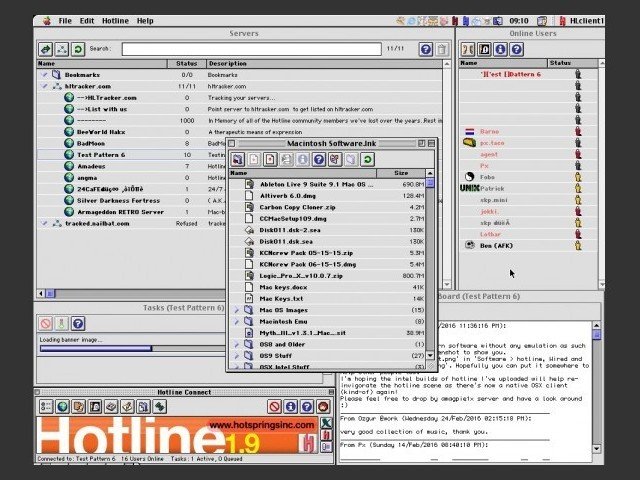
Task: Expand the tracked.nailbat.com tracker group
Action: (x=44, y=223)
